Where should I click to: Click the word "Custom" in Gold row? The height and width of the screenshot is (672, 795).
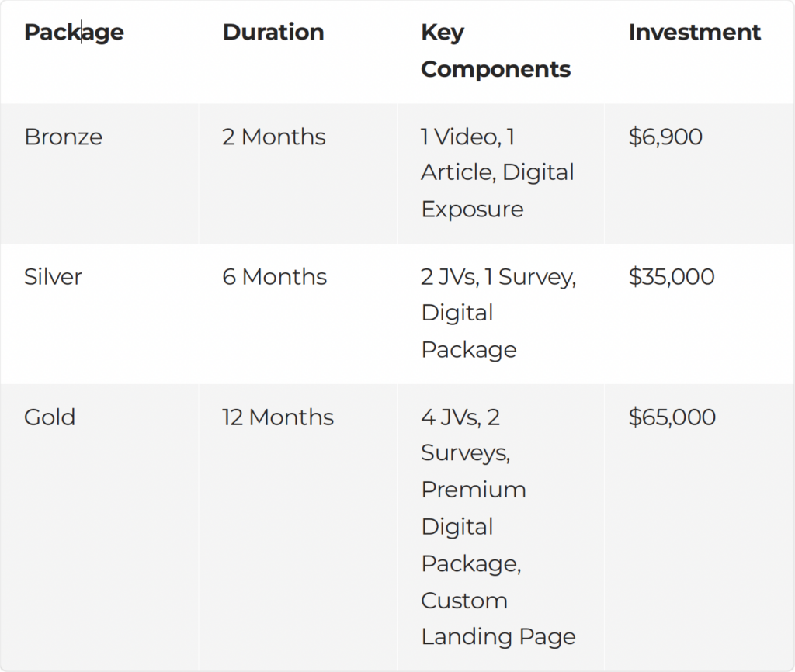pyautogui.click(x=464, y=601)
